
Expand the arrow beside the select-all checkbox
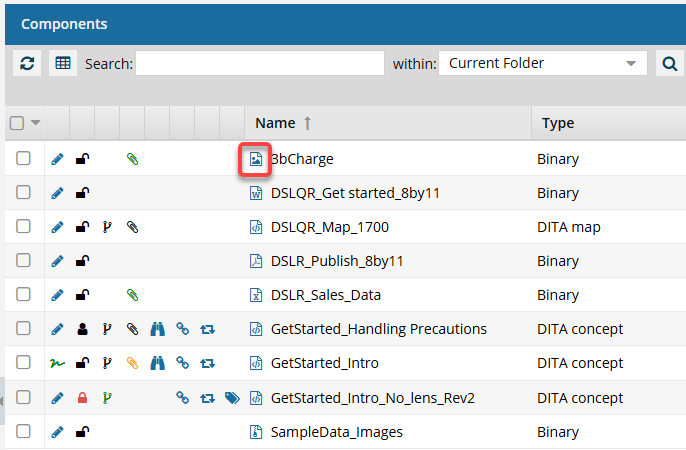pos(36,123)
